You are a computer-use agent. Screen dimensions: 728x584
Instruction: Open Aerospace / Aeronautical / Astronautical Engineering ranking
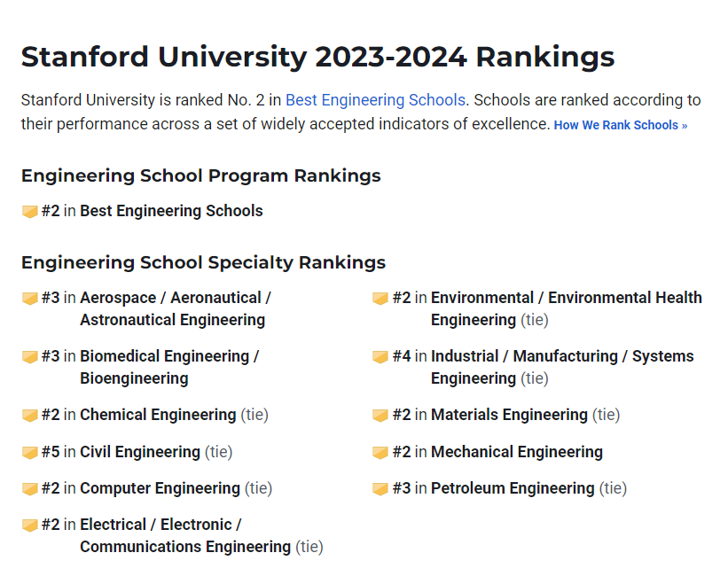(175, 308)
